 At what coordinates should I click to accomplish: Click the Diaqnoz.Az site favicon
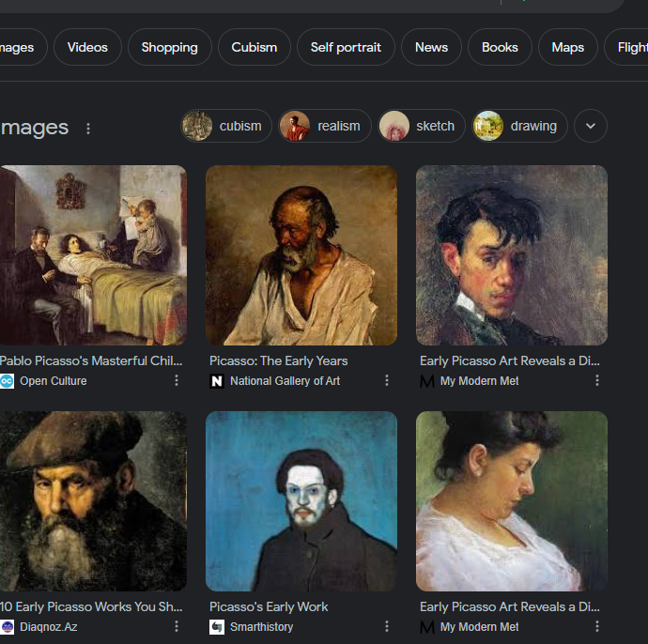7,627
